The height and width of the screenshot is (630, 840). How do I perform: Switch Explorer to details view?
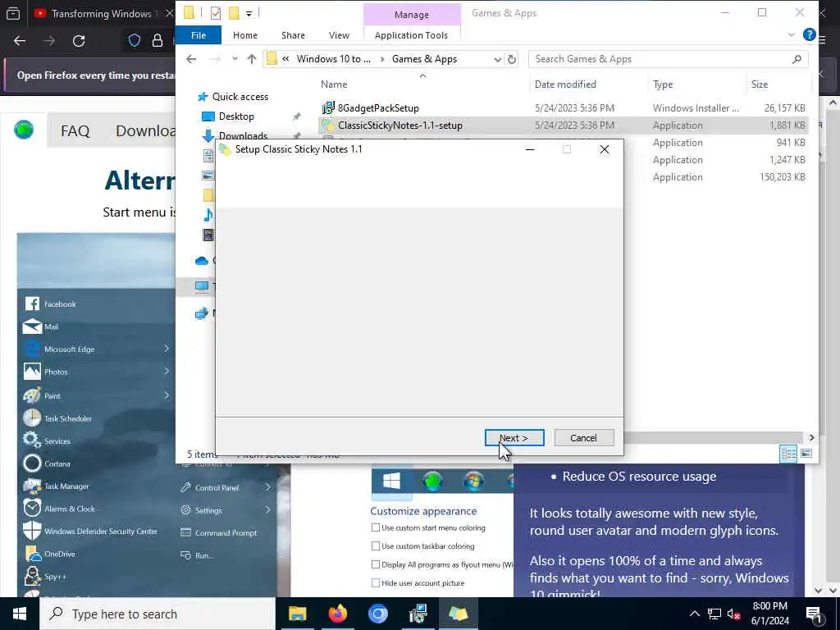788,454
